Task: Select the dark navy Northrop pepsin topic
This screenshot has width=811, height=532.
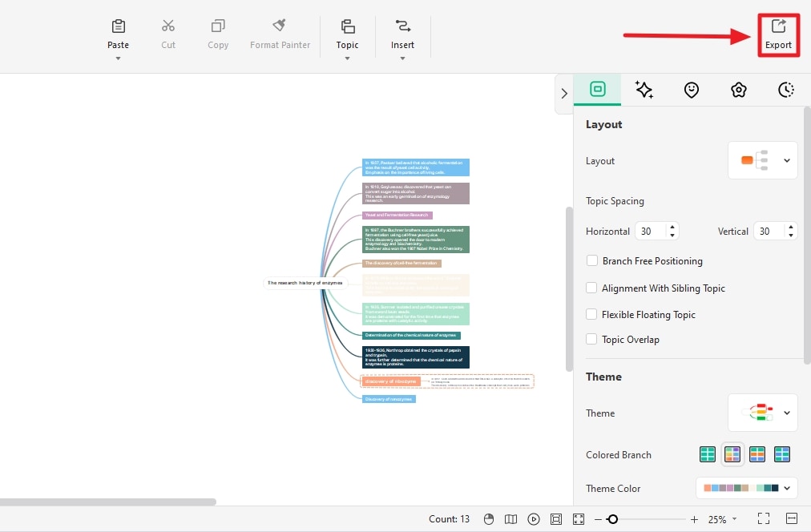Action: pyautogui.click(x=416, y=357)
